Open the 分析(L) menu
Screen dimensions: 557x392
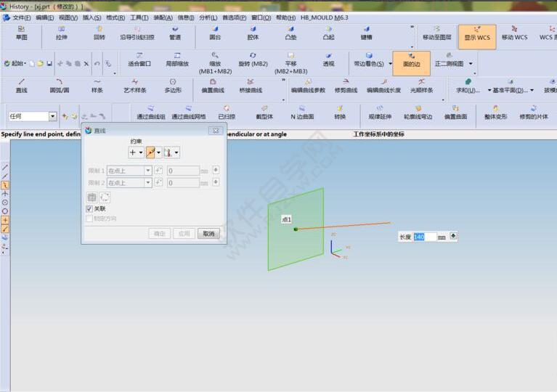tap(208, 17)
